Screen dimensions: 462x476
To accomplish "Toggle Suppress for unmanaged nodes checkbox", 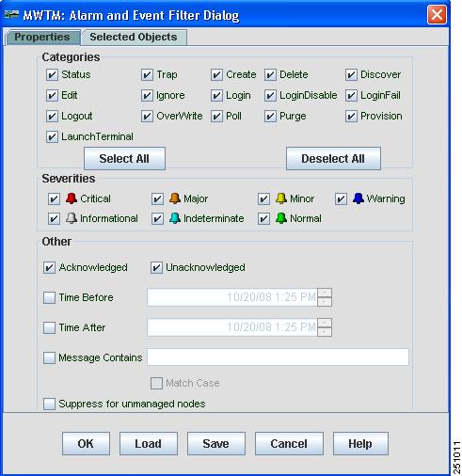I will (49, 404).
